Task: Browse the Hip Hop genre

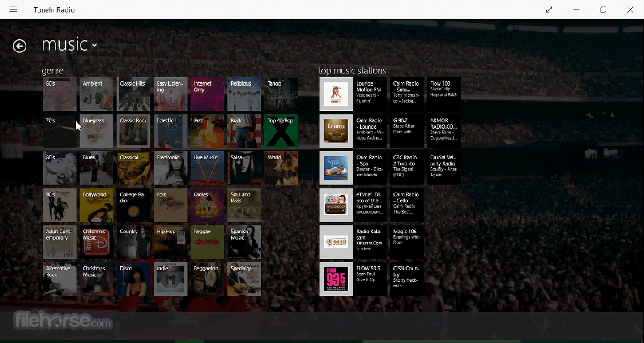Action: pos(171,242)
